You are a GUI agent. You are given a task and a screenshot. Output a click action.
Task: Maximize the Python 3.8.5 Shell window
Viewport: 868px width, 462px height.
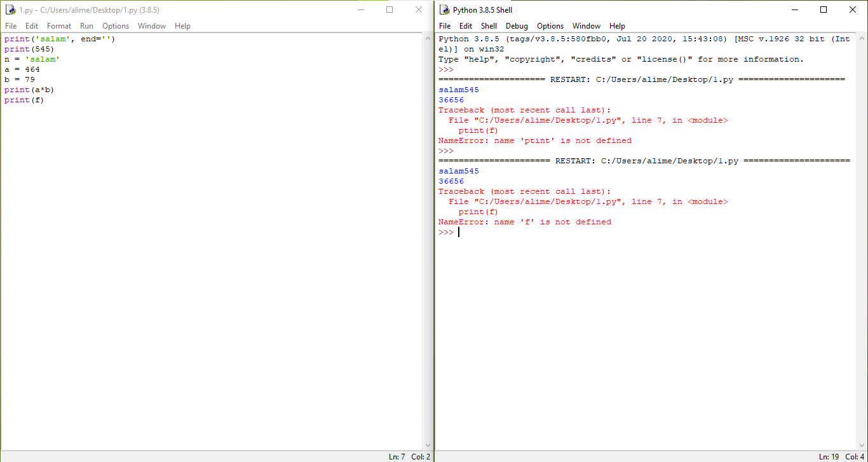(x=824, y=10)
